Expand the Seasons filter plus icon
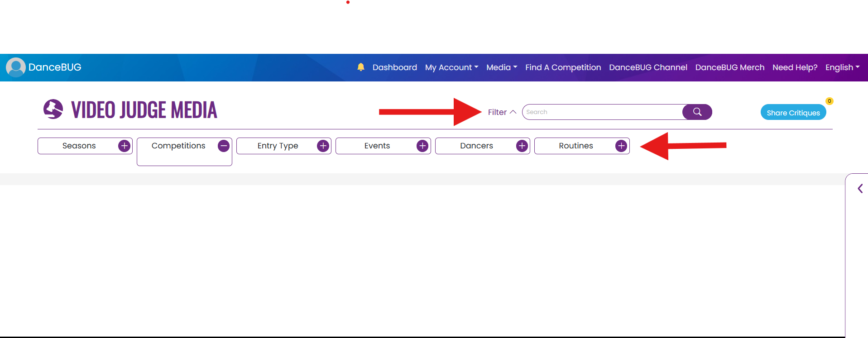Image resolution: width=868 pixels, height=338 pixels. [124, 146]
